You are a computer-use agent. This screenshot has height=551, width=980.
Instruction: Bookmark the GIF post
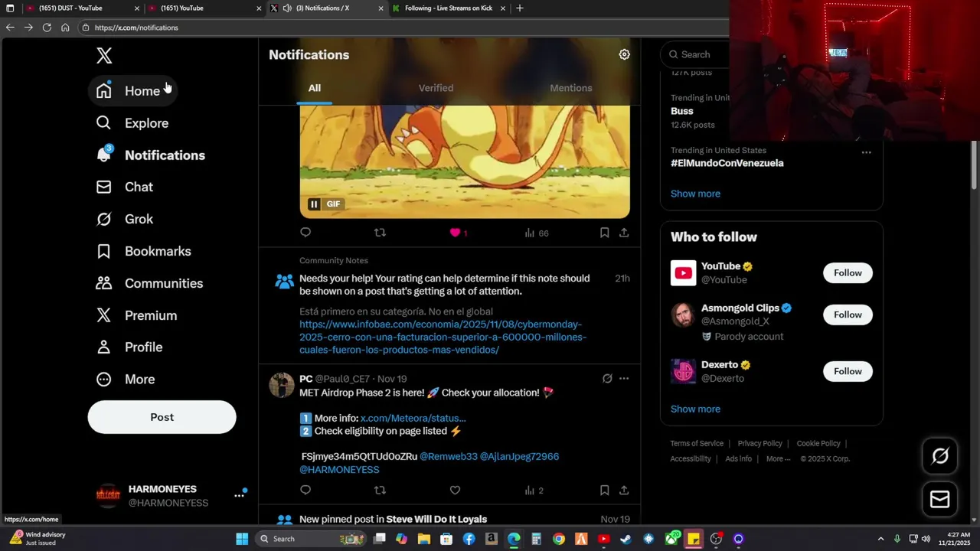click(x=604, y=233)
